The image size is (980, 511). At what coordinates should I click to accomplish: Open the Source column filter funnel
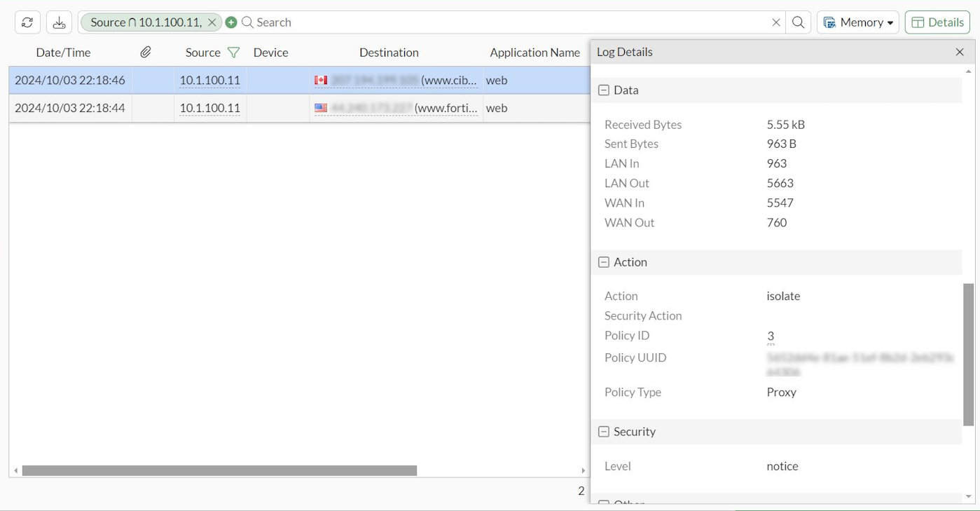(234, 52)
